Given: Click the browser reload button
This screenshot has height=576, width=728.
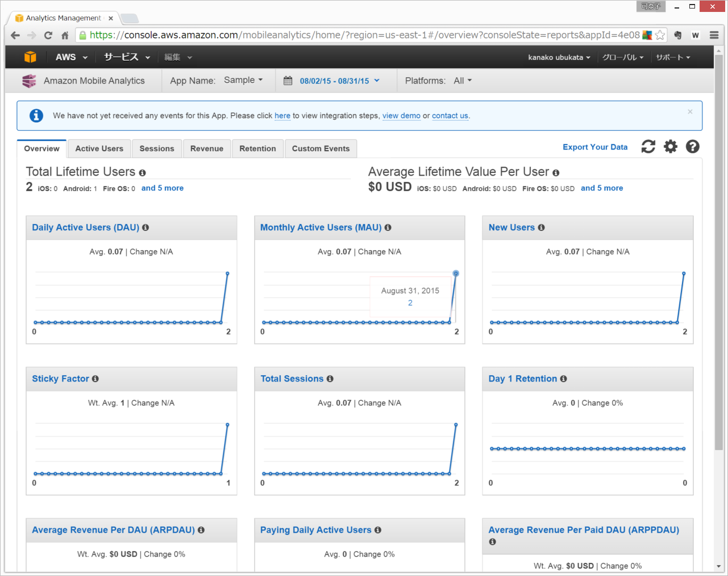Looking at the screenshot, I should coord(48,35).
